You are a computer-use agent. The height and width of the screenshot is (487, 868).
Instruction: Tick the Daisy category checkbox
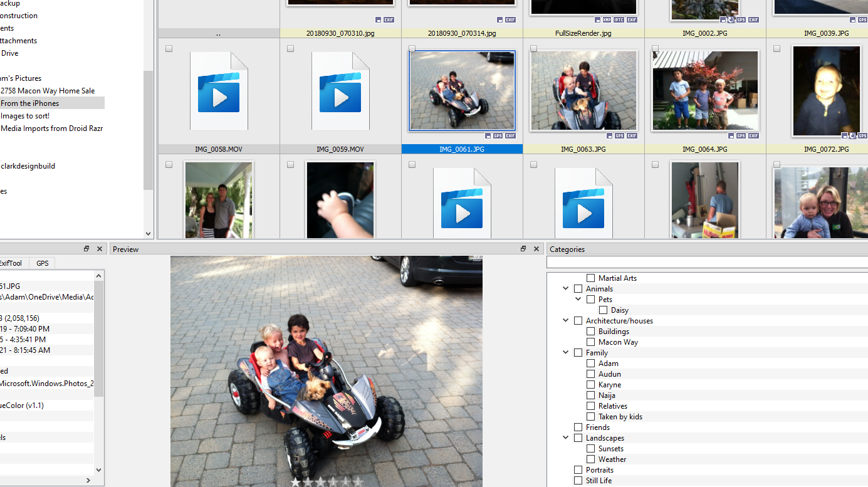point(603,310)
